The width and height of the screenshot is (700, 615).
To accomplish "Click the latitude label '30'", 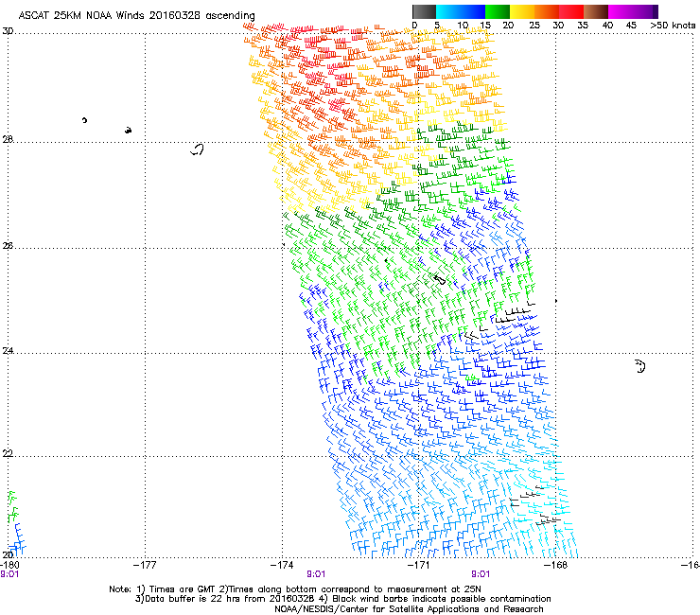I will coord(8,31).
